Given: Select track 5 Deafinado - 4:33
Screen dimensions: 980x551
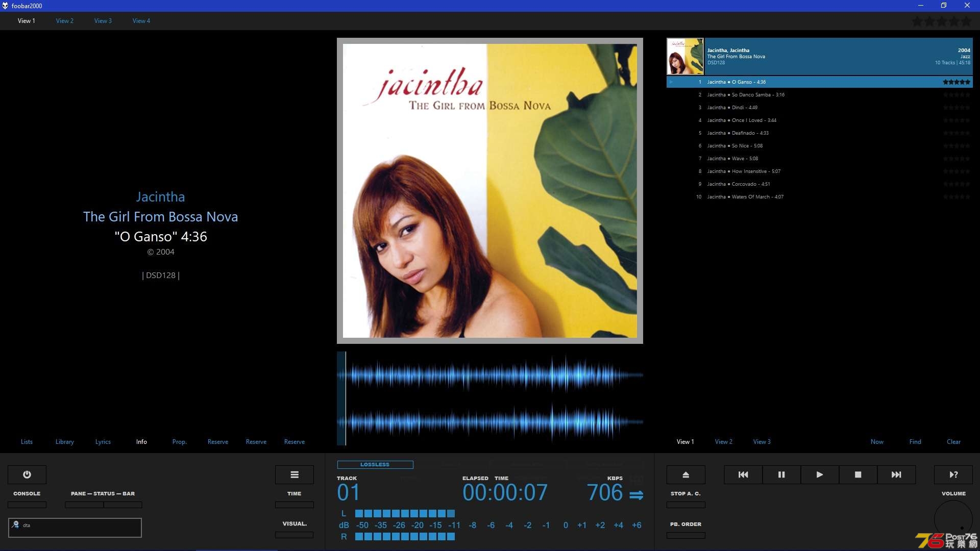Looking at the screenshot, I should point(820,133).
